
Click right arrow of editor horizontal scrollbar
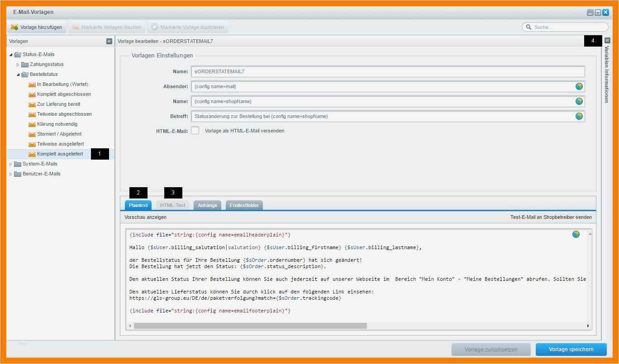(588, 326)
